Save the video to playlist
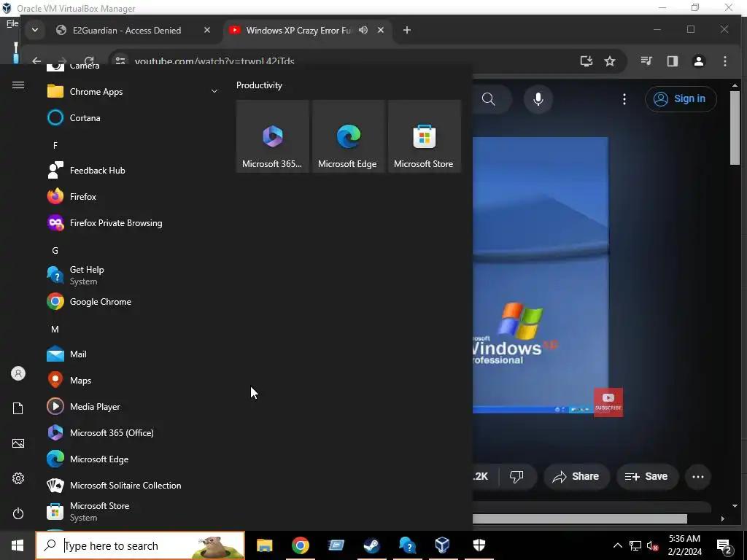Image resolution: width=747 pixels, height=560 pixels. coord(646,476)
